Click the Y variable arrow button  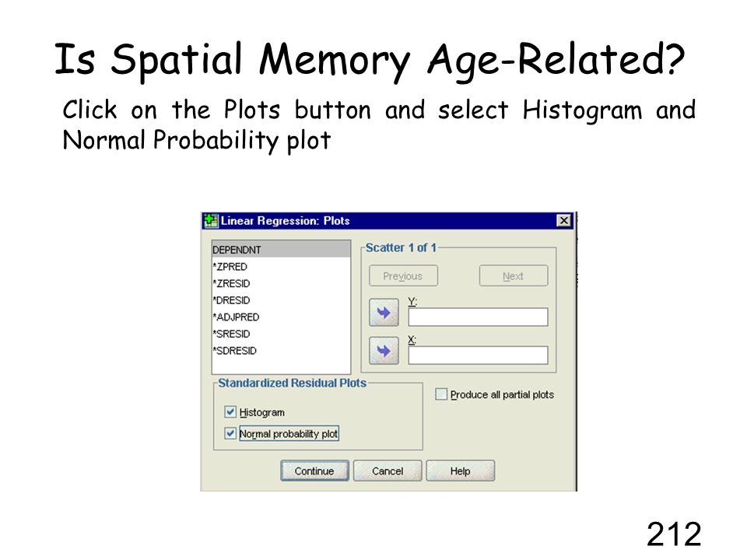click(384, 313)
